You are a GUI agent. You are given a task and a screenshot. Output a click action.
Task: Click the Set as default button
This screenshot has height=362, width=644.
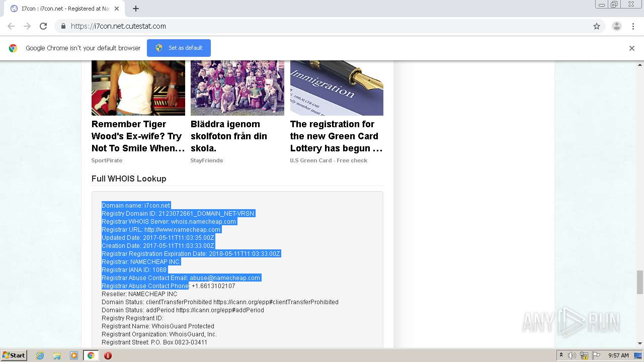point(179,48)
